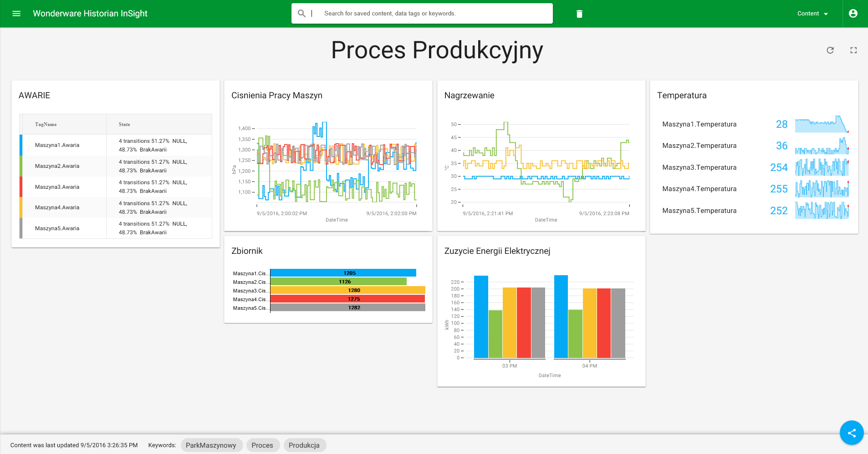
Task: Click the Produkcja keyword tag
Action: click(304, 445)
